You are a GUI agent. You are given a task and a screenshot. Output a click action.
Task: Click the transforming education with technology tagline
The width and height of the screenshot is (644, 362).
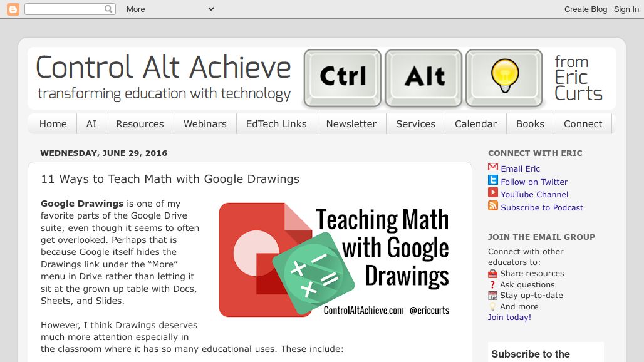click(164, 94)
